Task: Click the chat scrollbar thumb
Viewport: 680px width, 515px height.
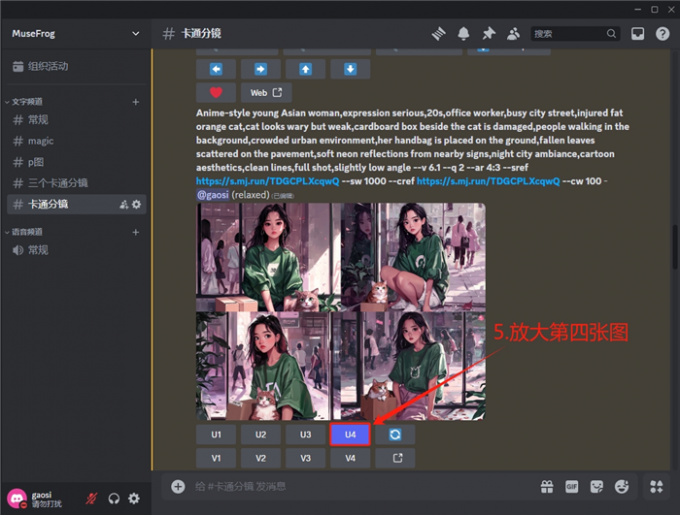Action: (x=675, y=247)
